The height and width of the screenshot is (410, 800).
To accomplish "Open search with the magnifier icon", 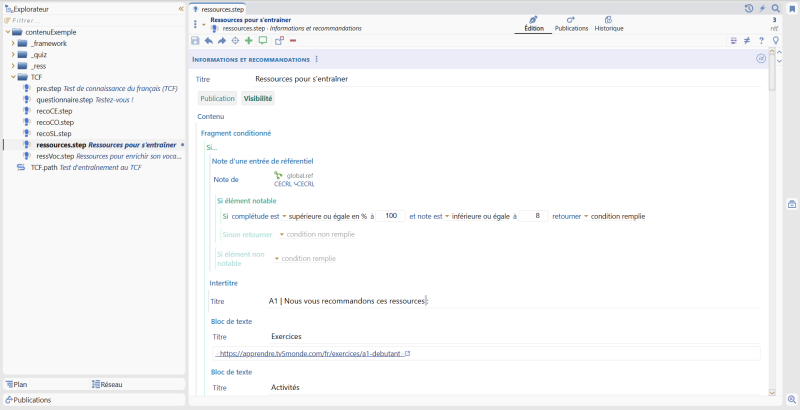I will point(776,8).
